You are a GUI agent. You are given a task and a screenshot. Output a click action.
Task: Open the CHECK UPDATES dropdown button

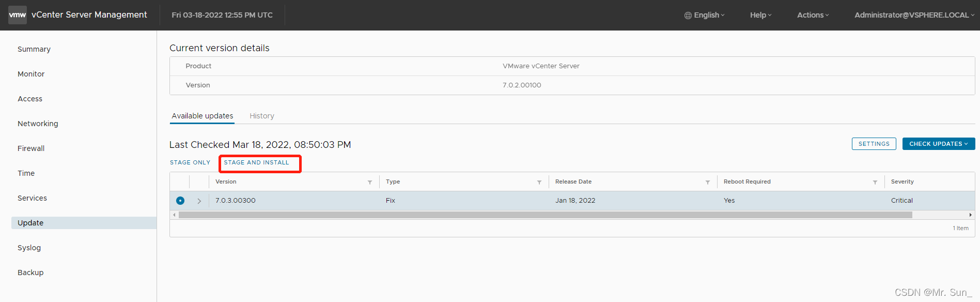[x=939, y=144]
